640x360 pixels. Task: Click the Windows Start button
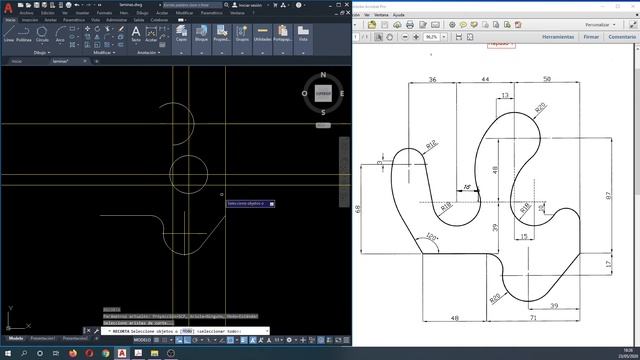(x=8, y=353)
